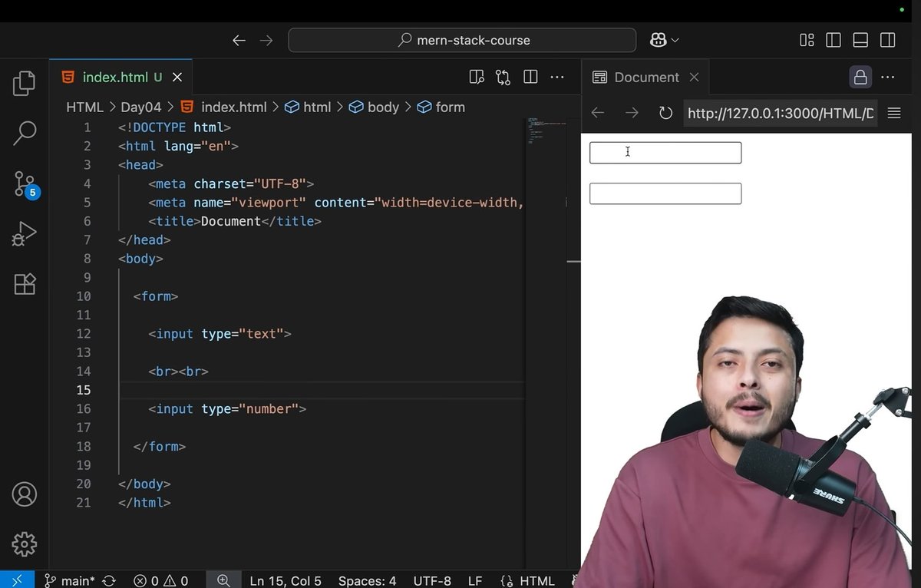Click the Go Back arrow in the title bar
The width and height of the screenshot is (921, 588).
click(x=239, y=41)
